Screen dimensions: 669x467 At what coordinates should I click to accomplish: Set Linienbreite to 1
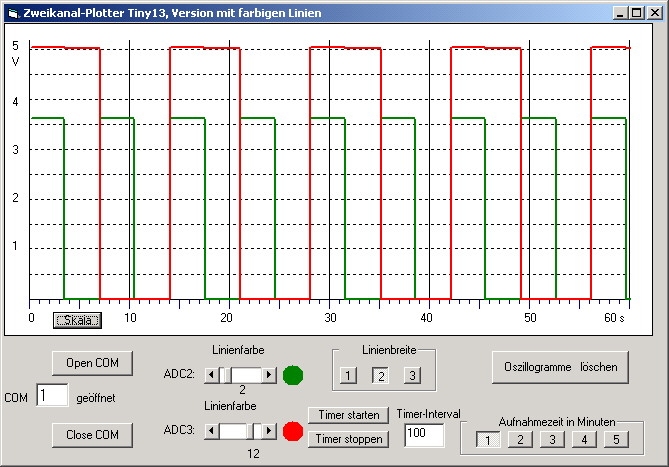tap(346, 376)
